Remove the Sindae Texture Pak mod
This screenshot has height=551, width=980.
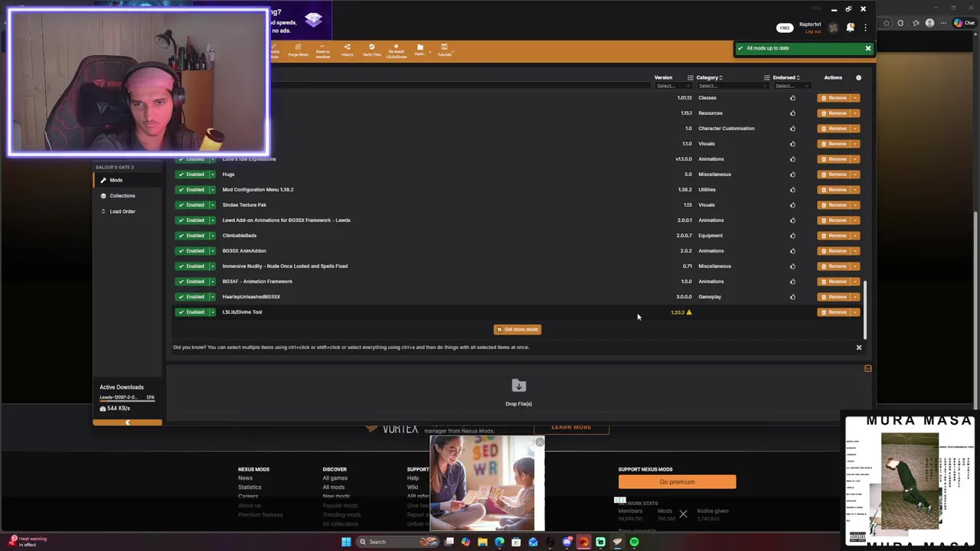tap(834, 205)
